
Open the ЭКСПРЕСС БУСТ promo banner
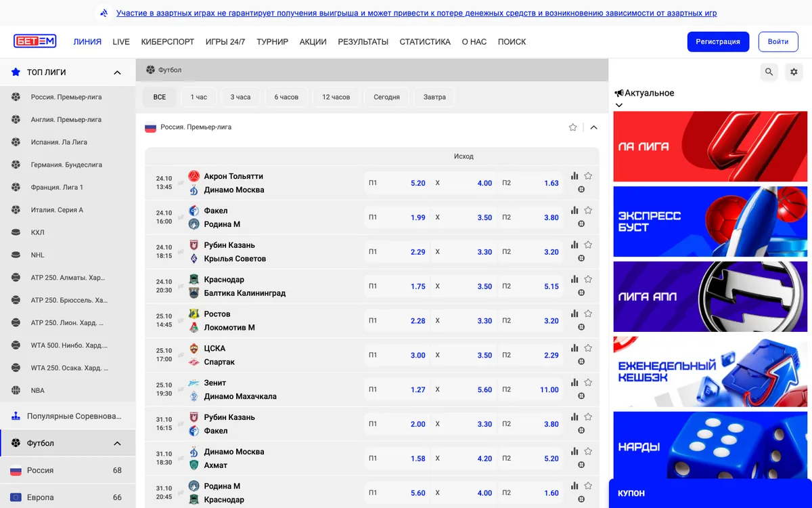tap(710, 221)
